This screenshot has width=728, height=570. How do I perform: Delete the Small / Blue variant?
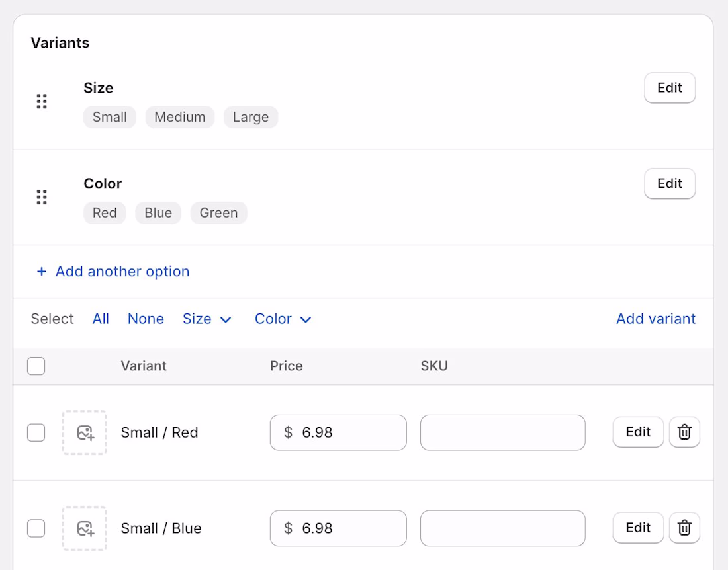click(x=684, y=528)
